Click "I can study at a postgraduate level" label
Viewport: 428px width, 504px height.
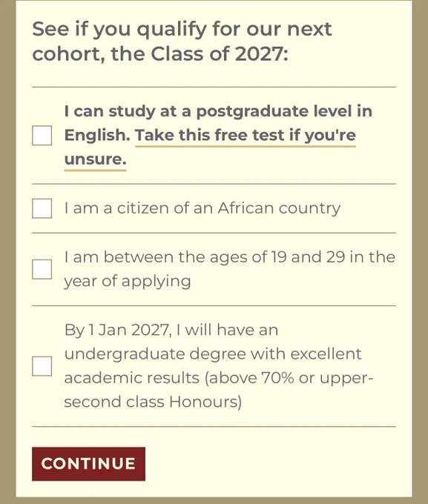click(x=218, y=111)
